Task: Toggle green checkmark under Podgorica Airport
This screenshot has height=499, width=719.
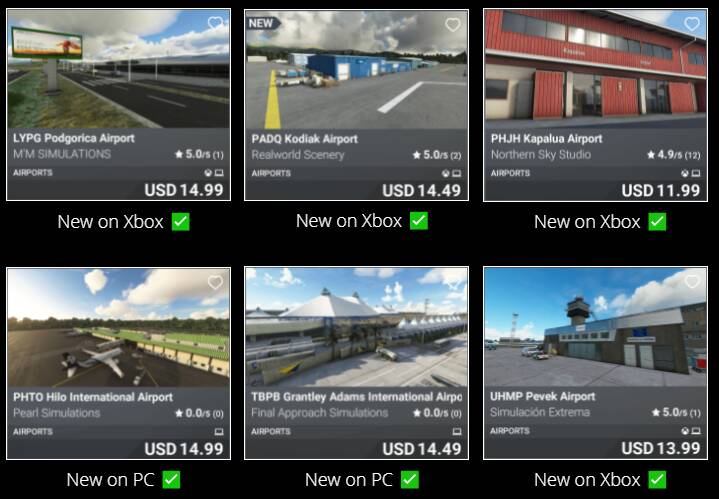Action: pos(181,222)
